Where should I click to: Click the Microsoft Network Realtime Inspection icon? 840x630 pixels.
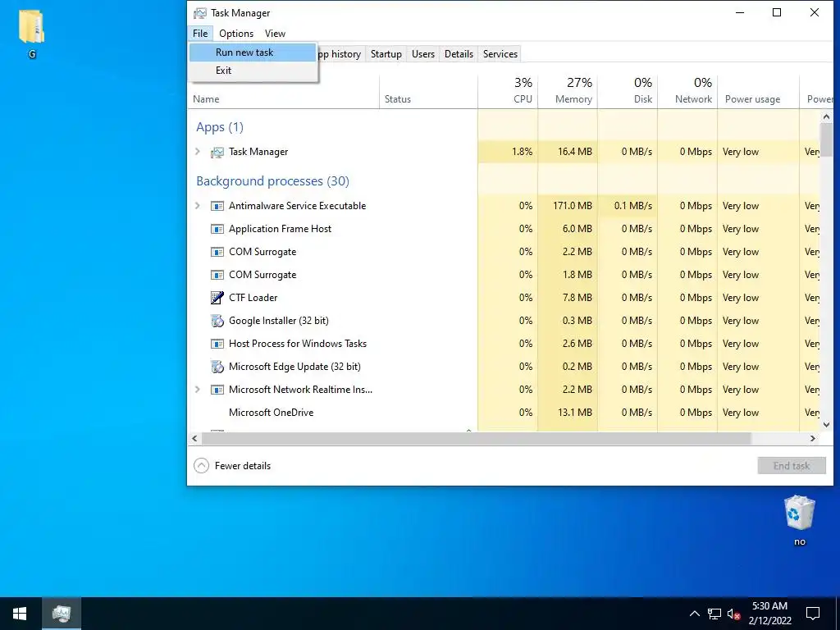coord(217,390)
